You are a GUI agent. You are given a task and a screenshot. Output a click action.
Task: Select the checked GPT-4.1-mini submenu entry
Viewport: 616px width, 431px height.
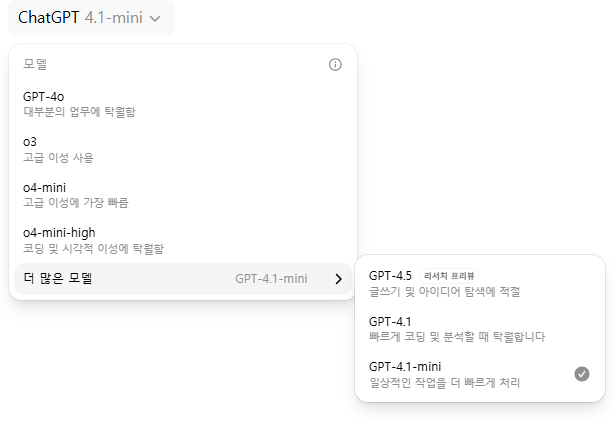click(480, 374)
